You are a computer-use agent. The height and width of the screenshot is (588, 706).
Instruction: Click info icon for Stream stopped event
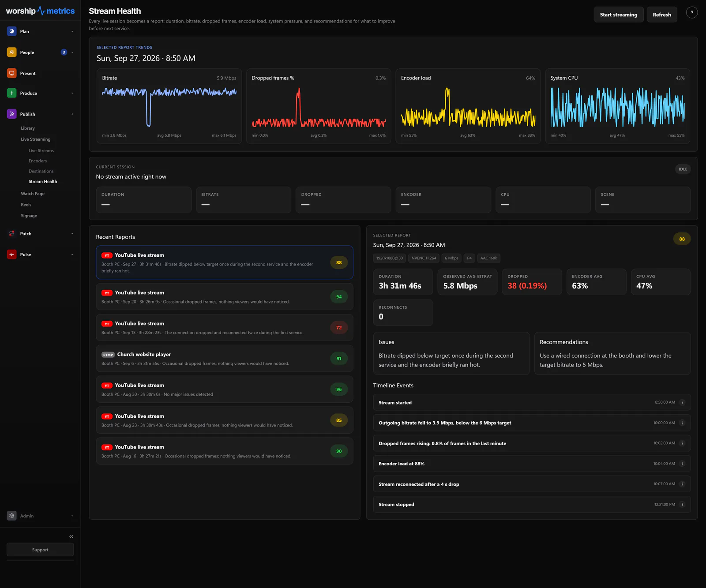pyautogui.click(x=682, y=505)
